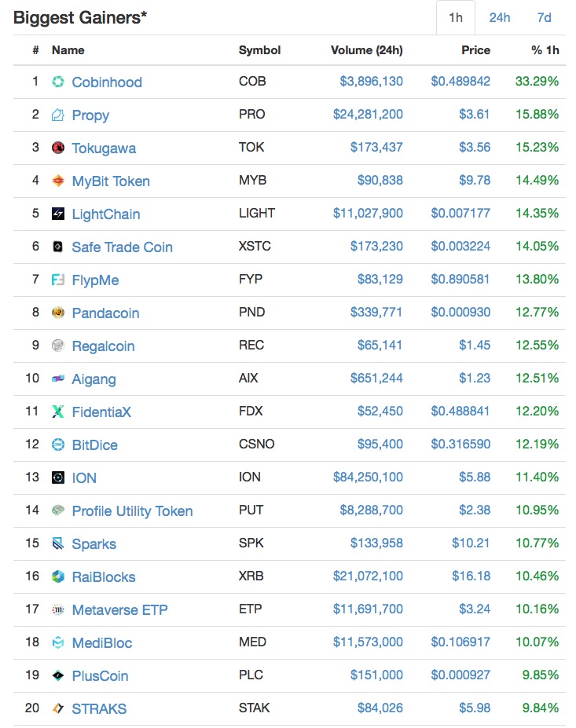Click the Tokugawa red coin icon
Screen dimensions: 576x728
point(58,148)
